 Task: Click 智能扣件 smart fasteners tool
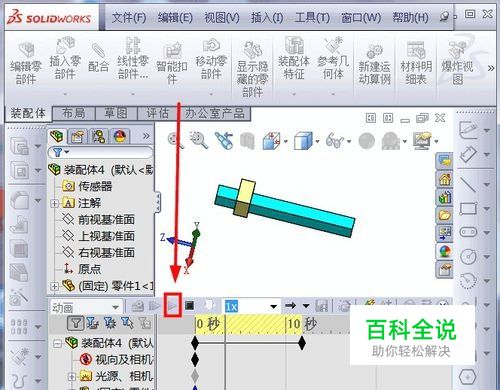[x=172, y=63]
